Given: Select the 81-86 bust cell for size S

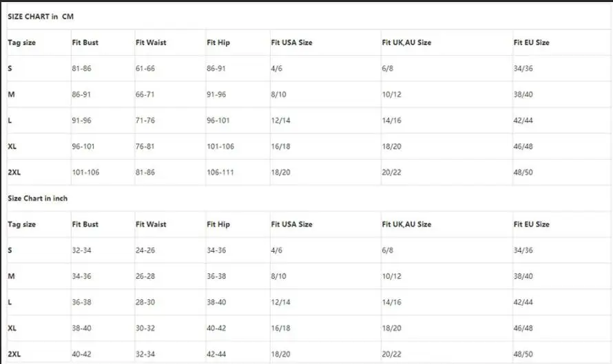Looking at the screenshot, I should [81, 69].
